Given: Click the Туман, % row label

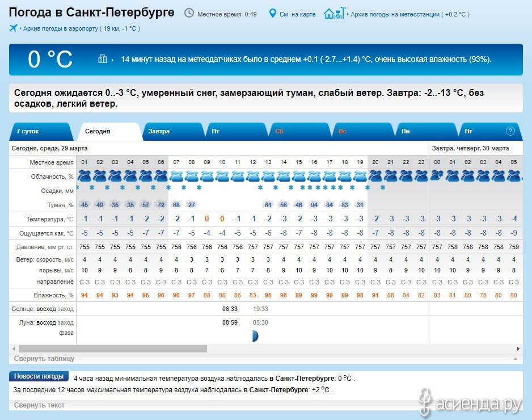Looking at the screenshot, I should click(60, 205).
